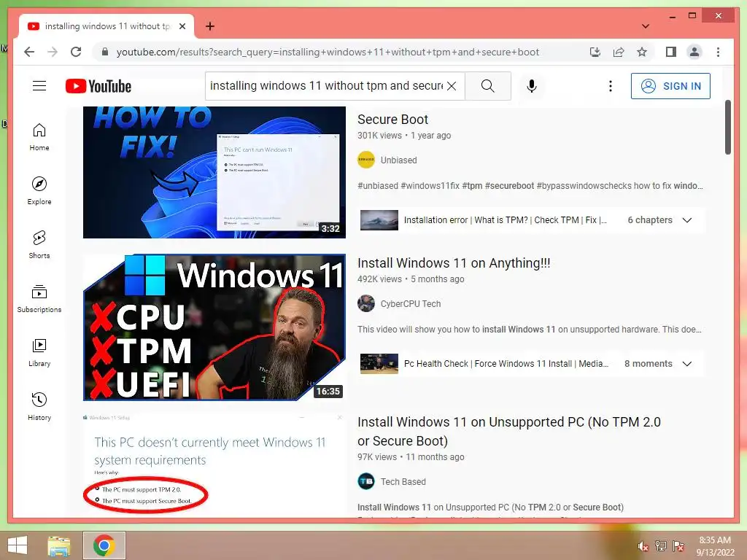The width and height of the screenshot is (747, 560).
Task: Click the muted speaker tray icon
Action: click(643, 546)
